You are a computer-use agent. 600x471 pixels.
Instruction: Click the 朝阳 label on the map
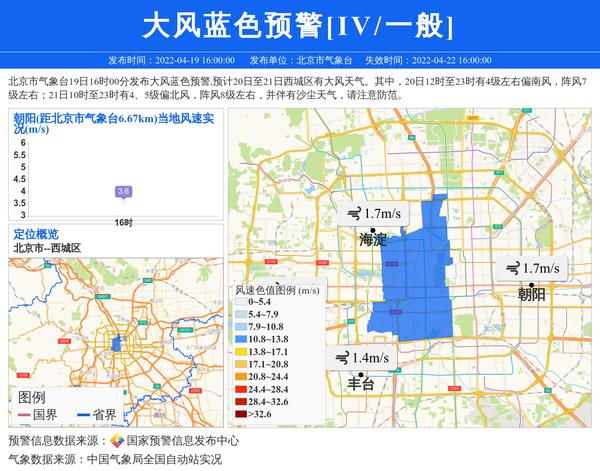531,295
